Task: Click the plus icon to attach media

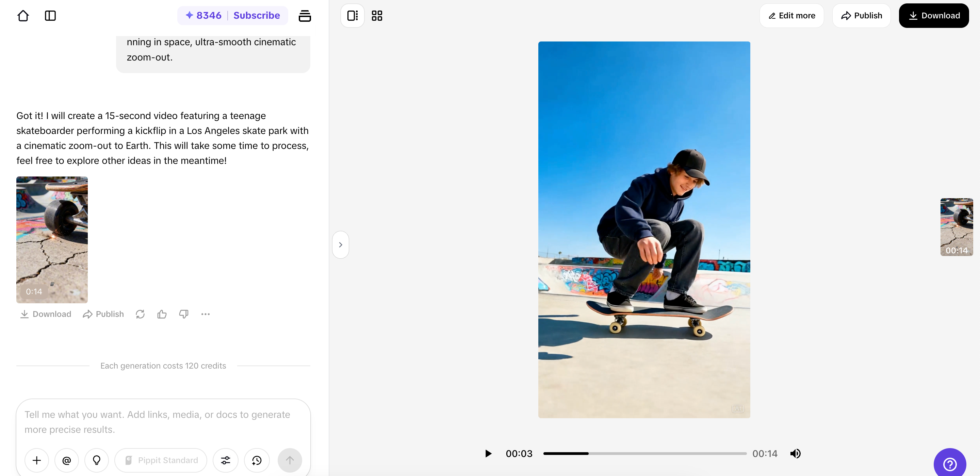Action: (x=36, y=460)
